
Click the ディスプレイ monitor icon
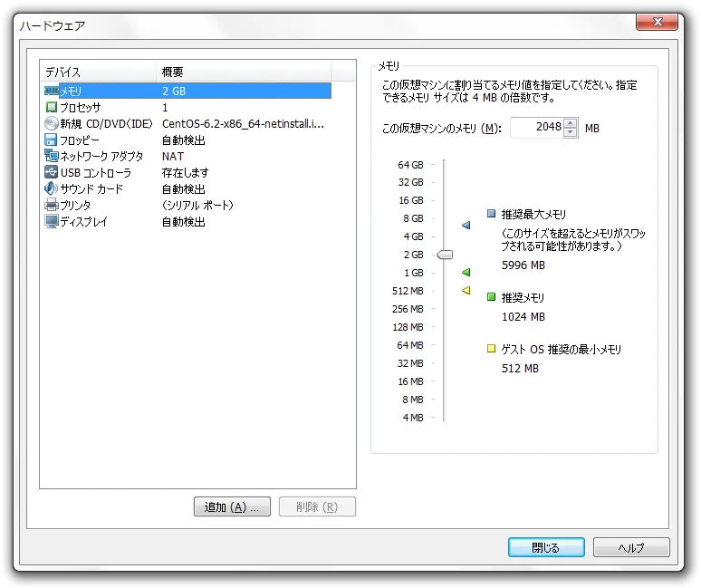(x=52, y=221)
